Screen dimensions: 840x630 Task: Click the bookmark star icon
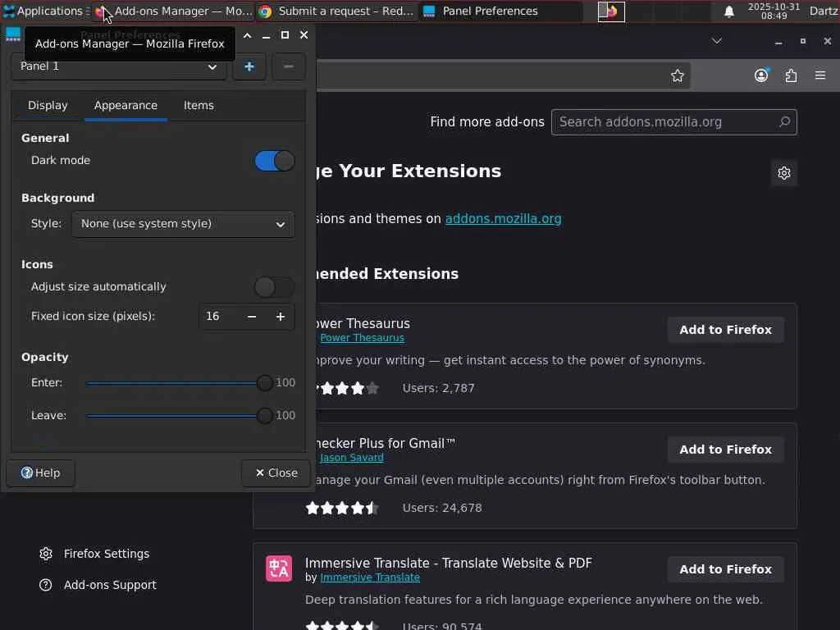[678, 75]
